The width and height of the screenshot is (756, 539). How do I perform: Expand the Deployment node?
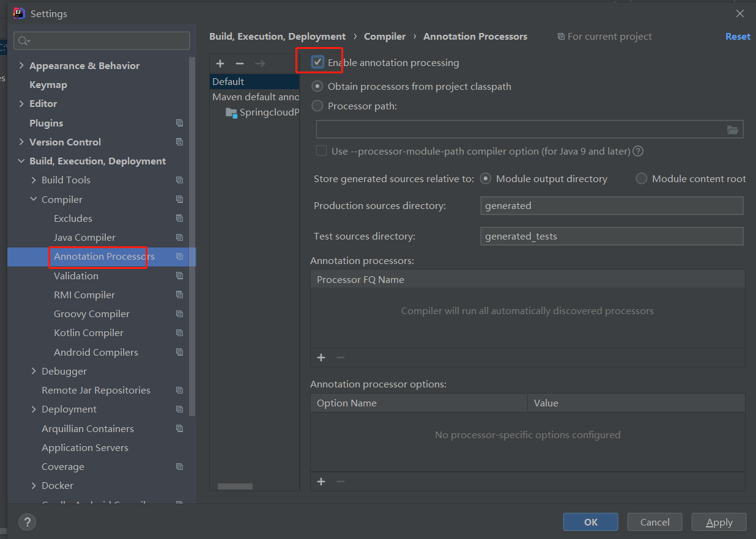tap(34, 409)
